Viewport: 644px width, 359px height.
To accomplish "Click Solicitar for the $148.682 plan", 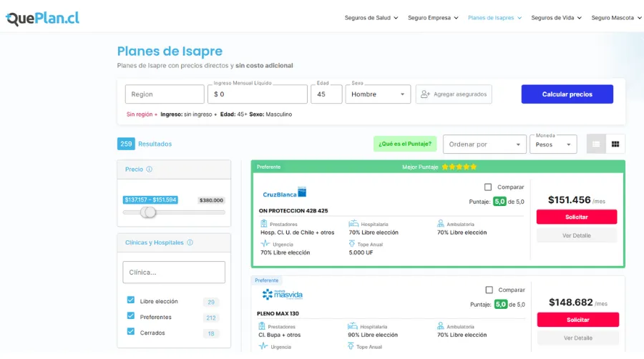I will point(578,320).
